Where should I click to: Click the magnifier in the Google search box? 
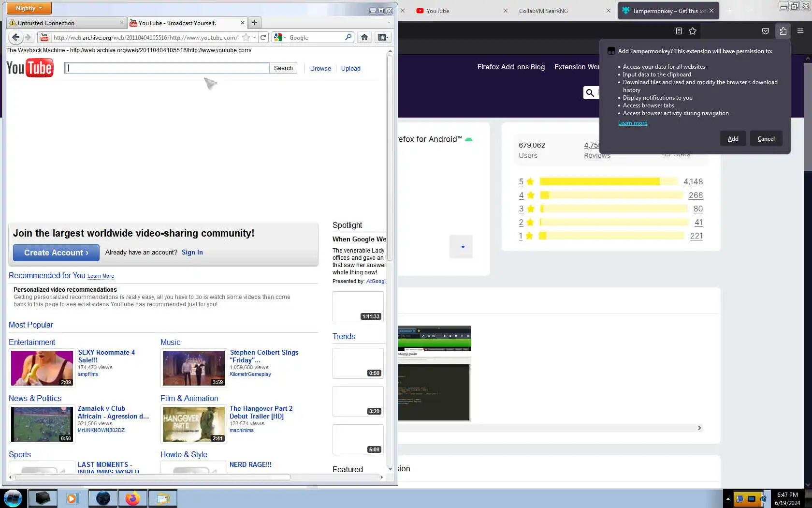(x=348, y=37)
